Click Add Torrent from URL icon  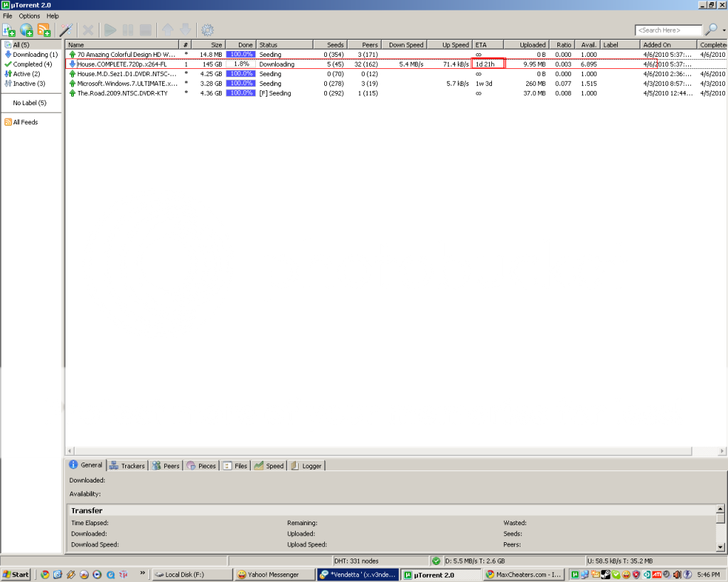coord(26,30)
